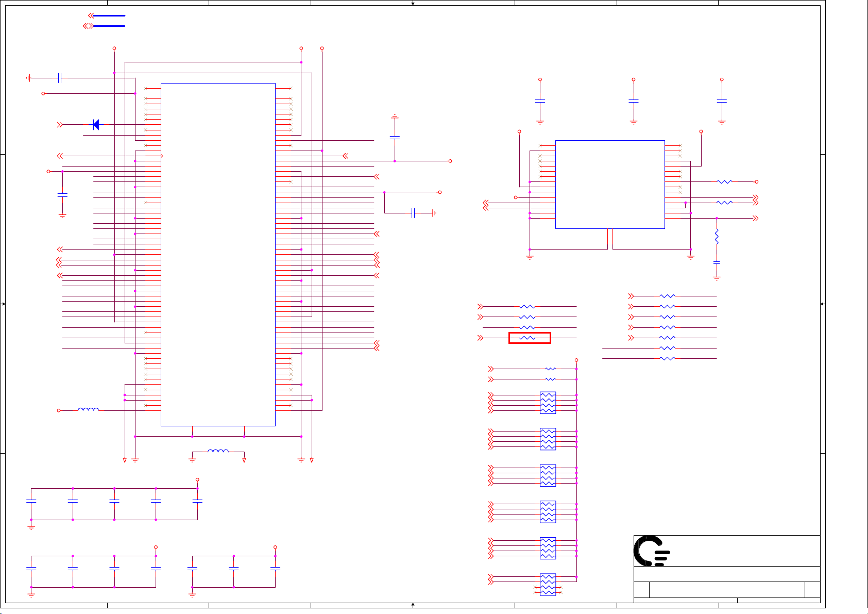Select the middle capacitor in the three-capacitor bank
The image size is (868, 614).
(234, 568)
